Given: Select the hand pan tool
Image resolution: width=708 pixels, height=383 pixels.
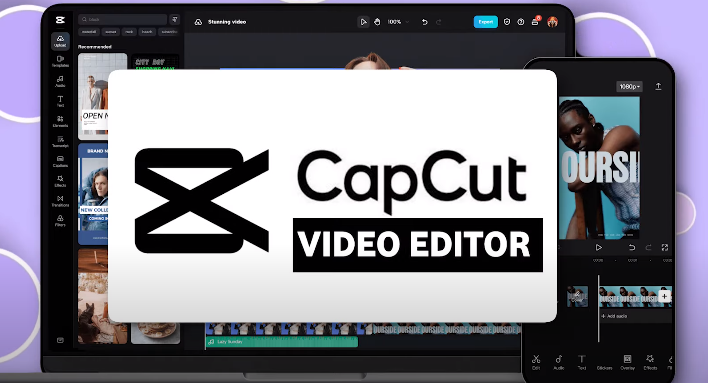Looking at the screenshot, I should pyautogui.click(x=377, y=22).
